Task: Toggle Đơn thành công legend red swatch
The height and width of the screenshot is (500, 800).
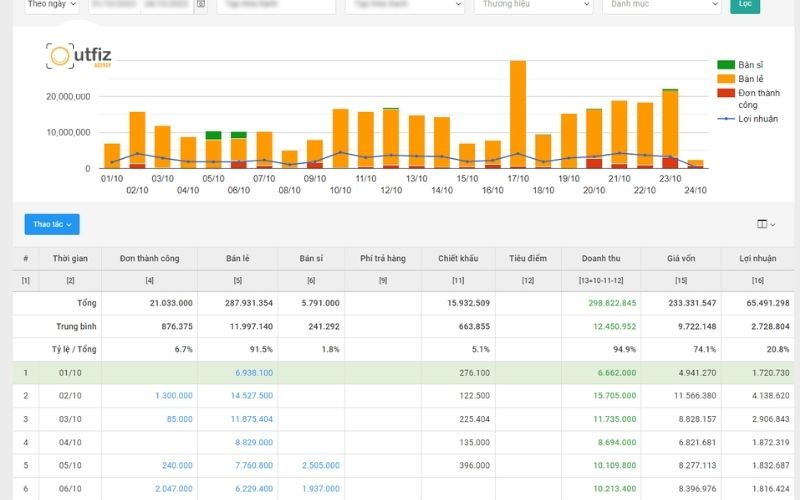Action: click(726, 93)
